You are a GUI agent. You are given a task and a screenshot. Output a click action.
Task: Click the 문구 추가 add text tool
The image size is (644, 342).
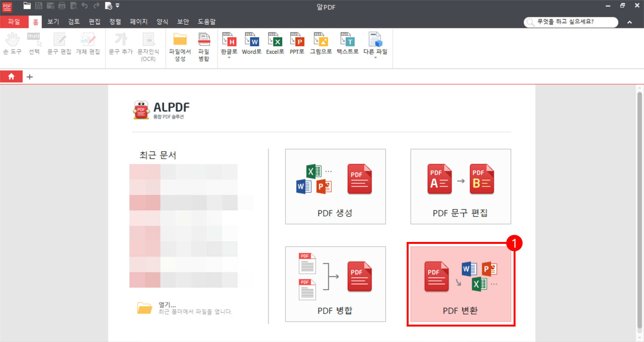pyautogui.click(x=120, y=44)
